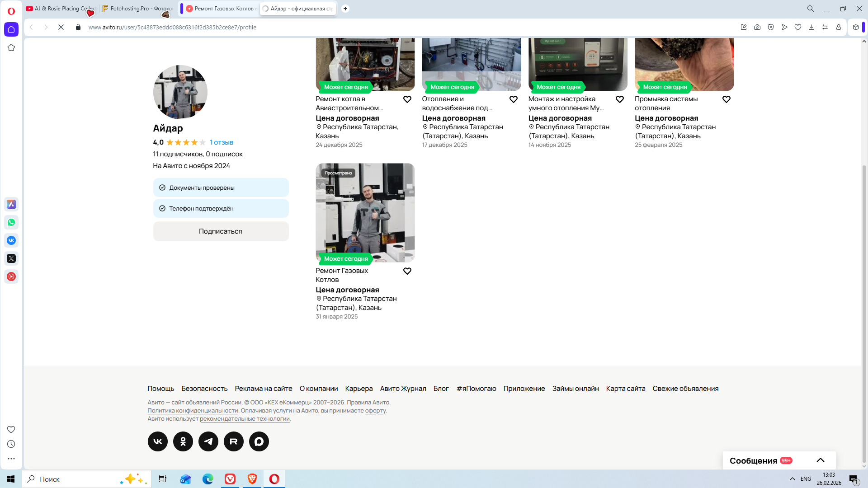The width and height of the screenshot is (868, 488).
Task: Toggle favorite heart on "Ремонт котла в Авиастроительном"
Action: (407, 99)
